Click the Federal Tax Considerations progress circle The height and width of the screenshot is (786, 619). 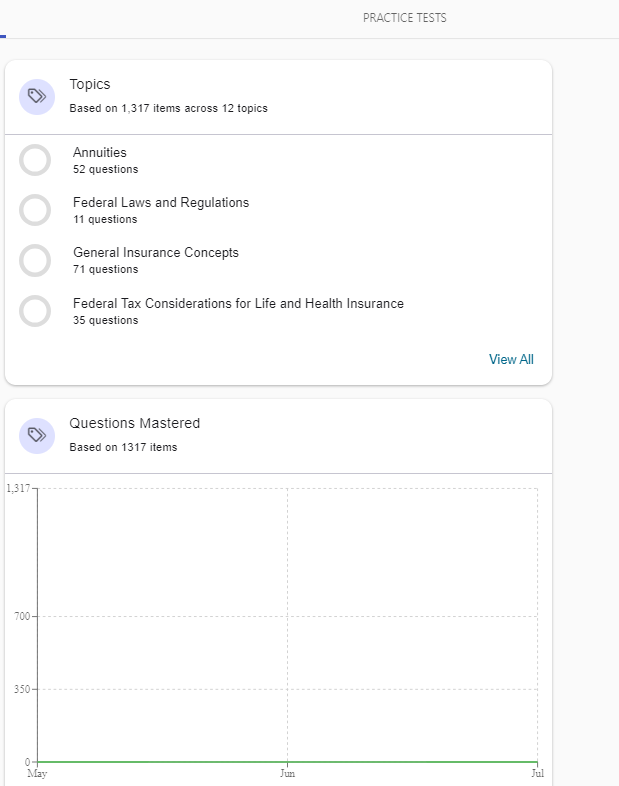(x=35, y=310)
